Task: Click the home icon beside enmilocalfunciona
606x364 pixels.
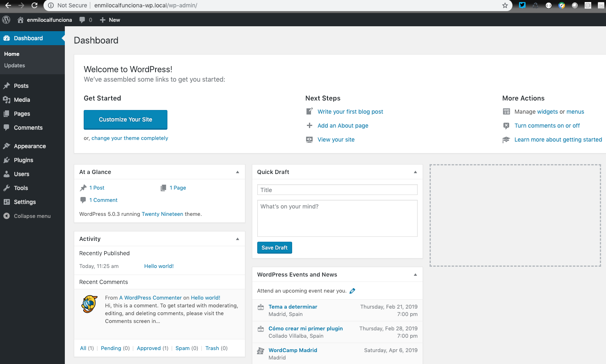Action: click(20, 20)
